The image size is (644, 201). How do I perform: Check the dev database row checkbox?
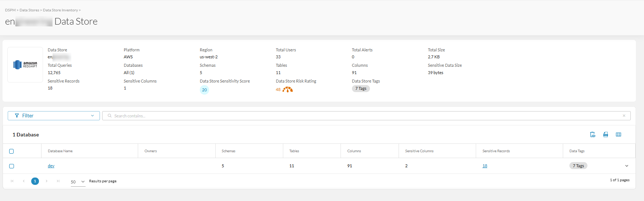click(11, 166)
